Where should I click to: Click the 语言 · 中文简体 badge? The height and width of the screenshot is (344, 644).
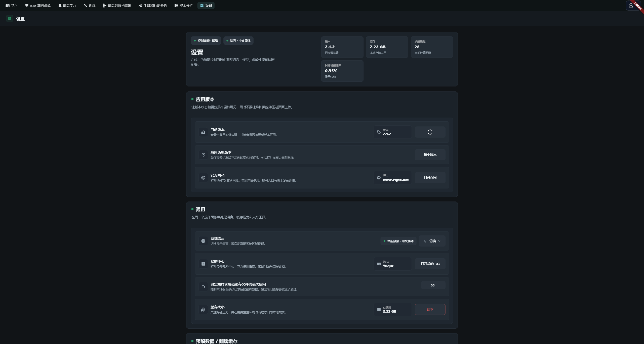point(238,41)
